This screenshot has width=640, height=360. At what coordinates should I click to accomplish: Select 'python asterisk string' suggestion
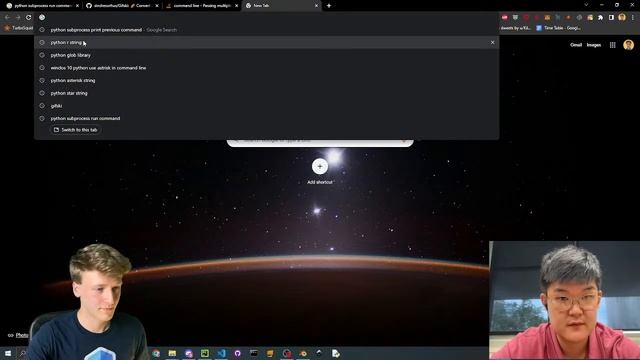pos(267,80)
